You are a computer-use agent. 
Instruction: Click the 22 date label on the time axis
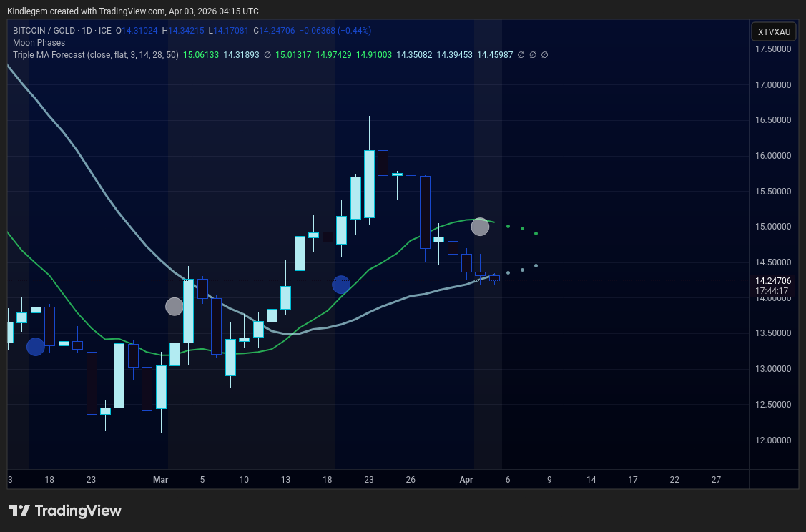(x=674, y=480)
